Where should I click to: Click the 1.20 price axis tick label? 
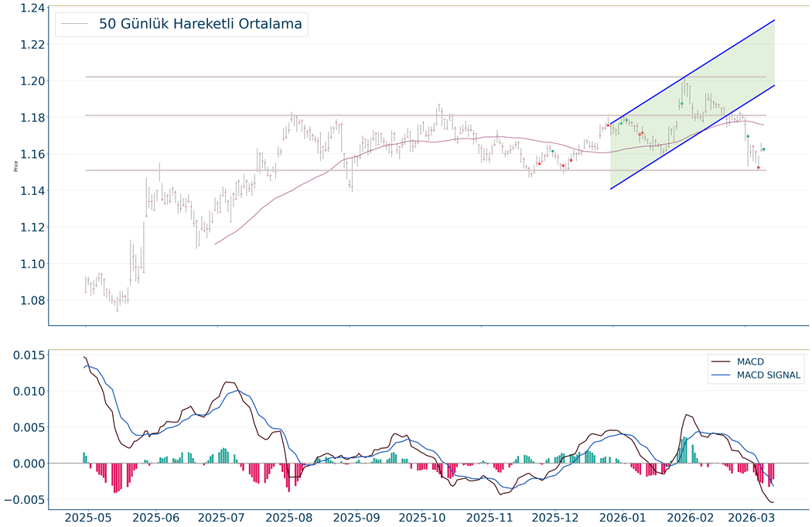[x=28, y=81]
